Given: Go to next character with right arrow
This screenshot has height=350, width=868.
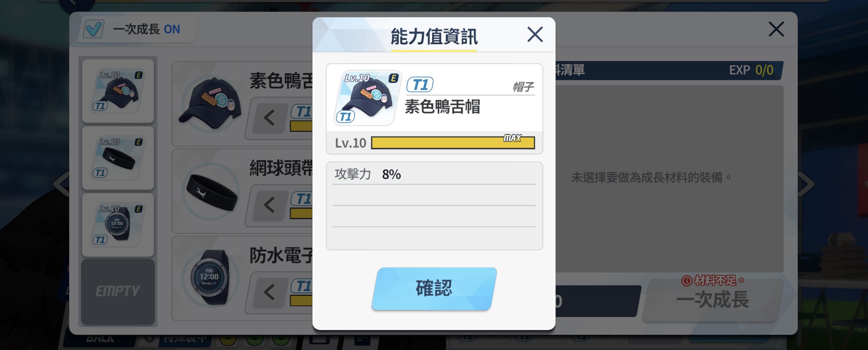Looking at the screenshot, I should click(x=807, y=184).
